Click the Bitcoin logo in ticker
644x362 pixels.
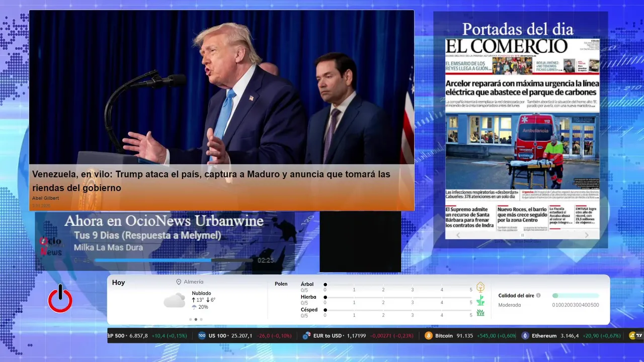(429, 335)
